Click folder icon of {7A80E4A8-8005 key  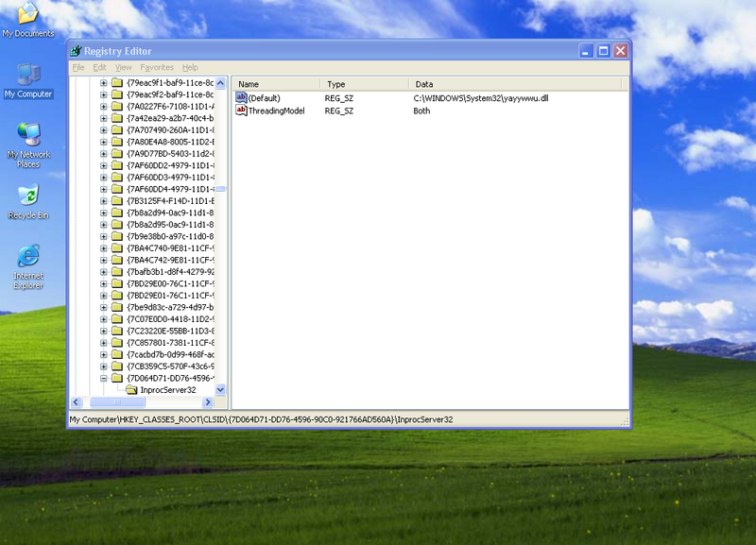pyautogui.click(x=117, y=142)
